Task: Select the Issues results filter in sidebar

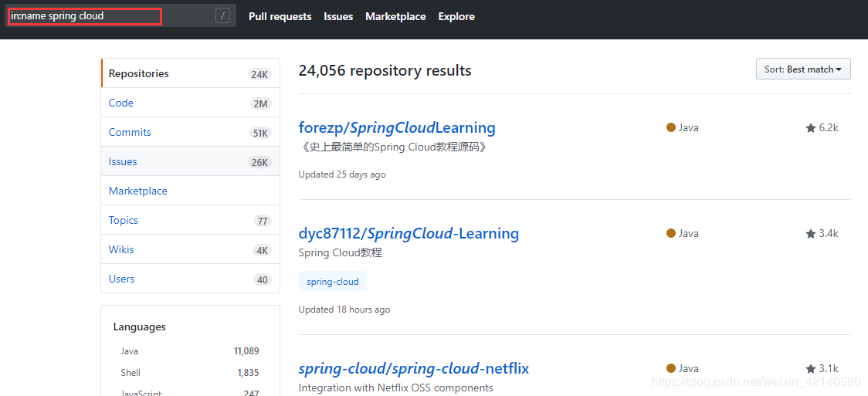Action: tap(191, 161)
